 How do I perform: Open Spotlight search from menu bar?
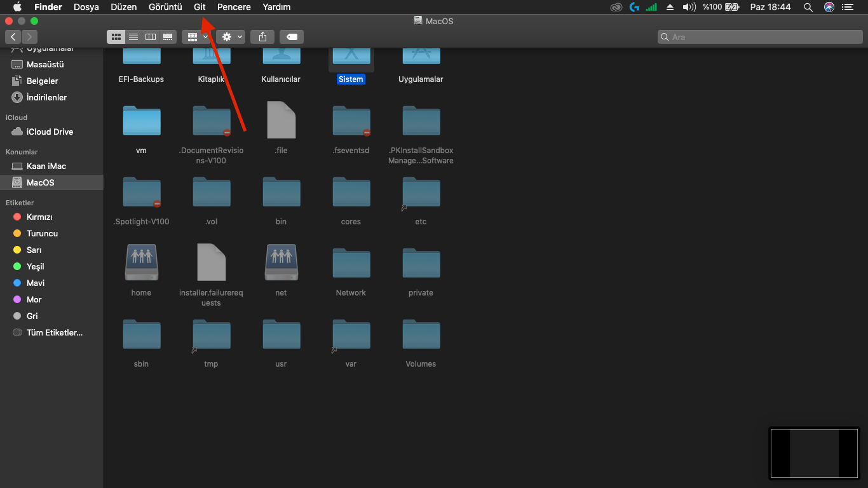tap(808, 7)
